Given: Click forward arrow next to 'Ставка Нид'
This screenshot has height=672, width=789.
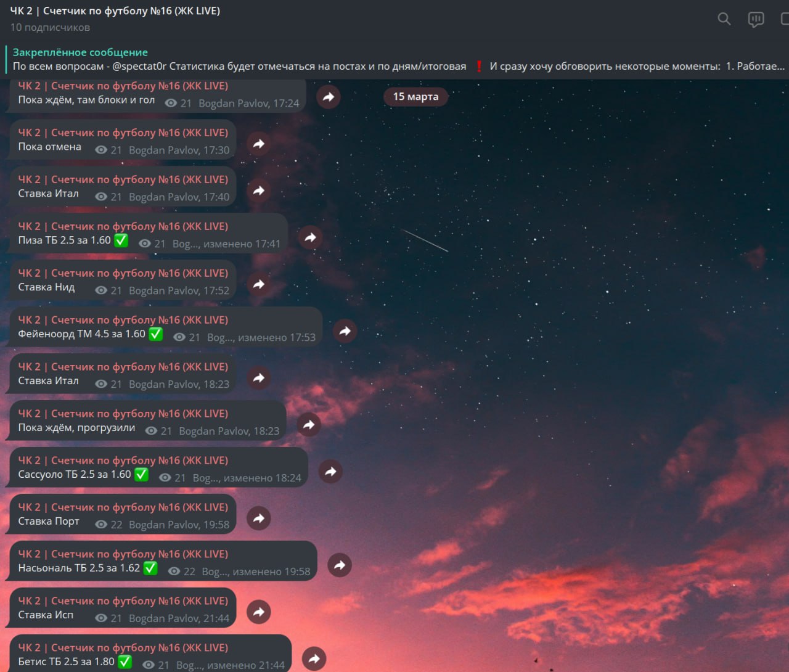Looking at the screenshot, I should click(259, 284).
